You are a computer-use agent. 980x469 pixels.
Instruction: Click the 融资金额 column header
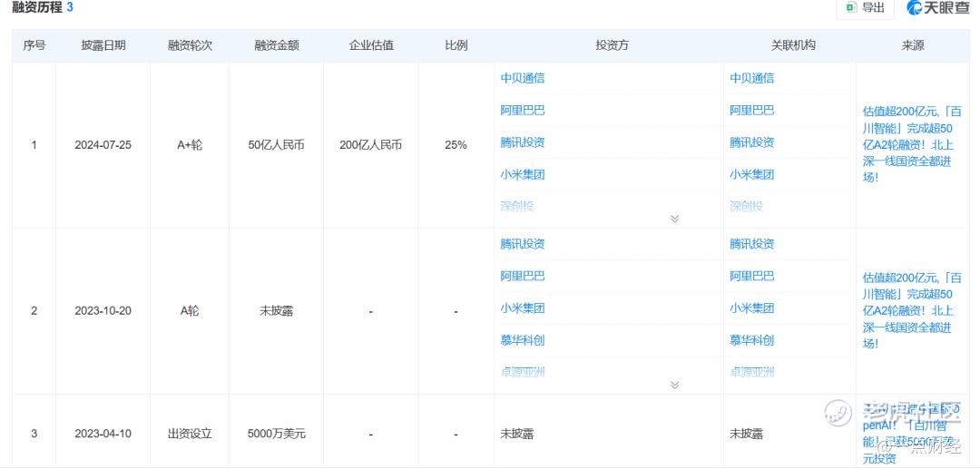click(x=276, y=45)
